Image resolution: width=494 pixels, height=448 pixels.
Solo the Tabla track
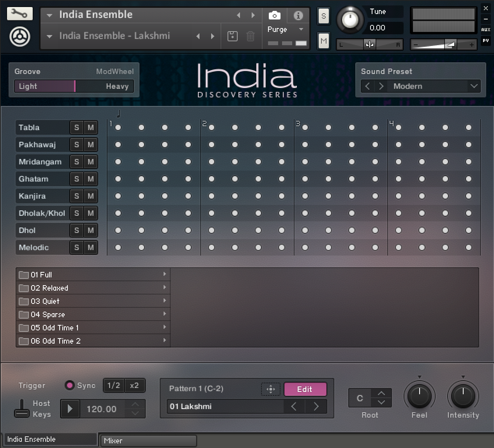(x=76, y=127)
